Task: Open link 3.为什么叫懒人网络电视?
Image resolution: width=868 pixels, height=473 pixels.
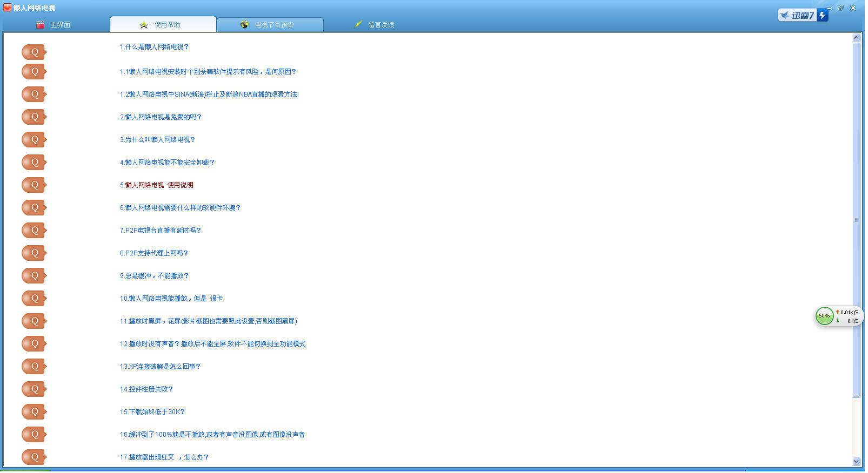Action: point(157,140)
